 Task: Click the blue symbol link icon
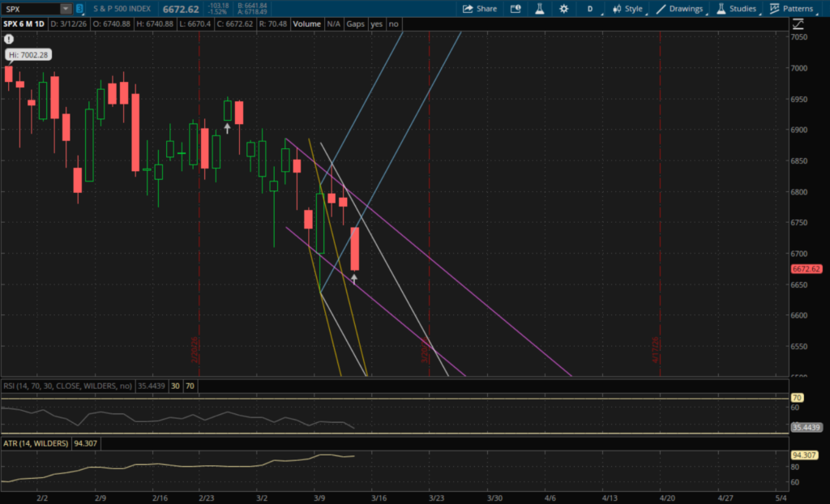pos(79,9)
